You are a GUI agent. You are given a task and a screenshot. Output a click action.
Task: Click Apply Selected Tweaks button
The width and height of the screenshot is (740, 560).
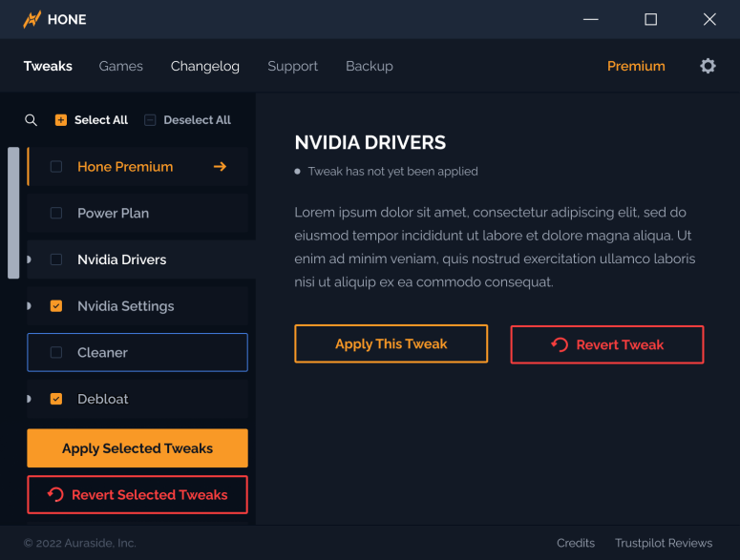[137, 448]
